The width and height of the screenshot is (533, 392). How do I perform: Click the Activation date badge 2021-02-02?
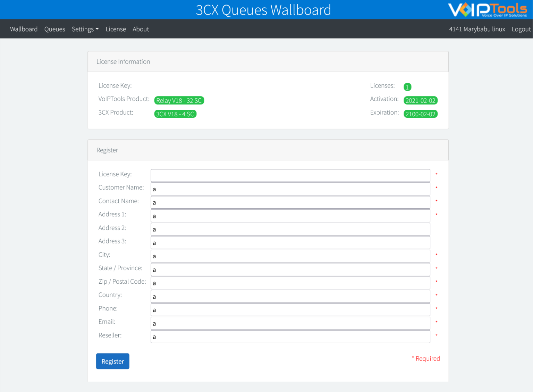point(420,100)
